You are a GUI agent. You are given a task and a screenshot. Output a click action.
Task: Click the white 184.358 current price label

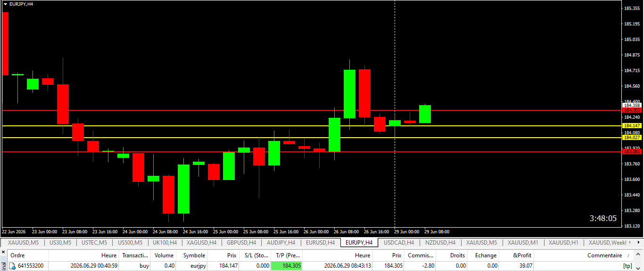(632, 105)
